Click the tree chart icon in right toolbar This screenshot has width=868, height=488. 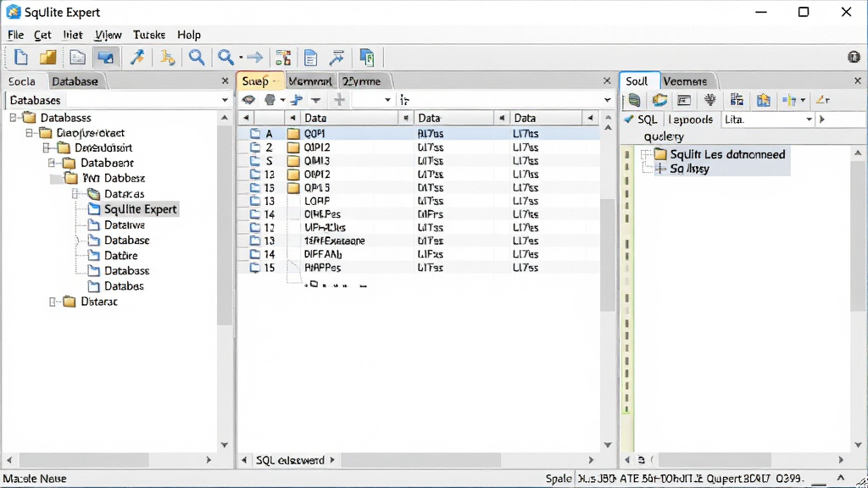coord(710,100)
